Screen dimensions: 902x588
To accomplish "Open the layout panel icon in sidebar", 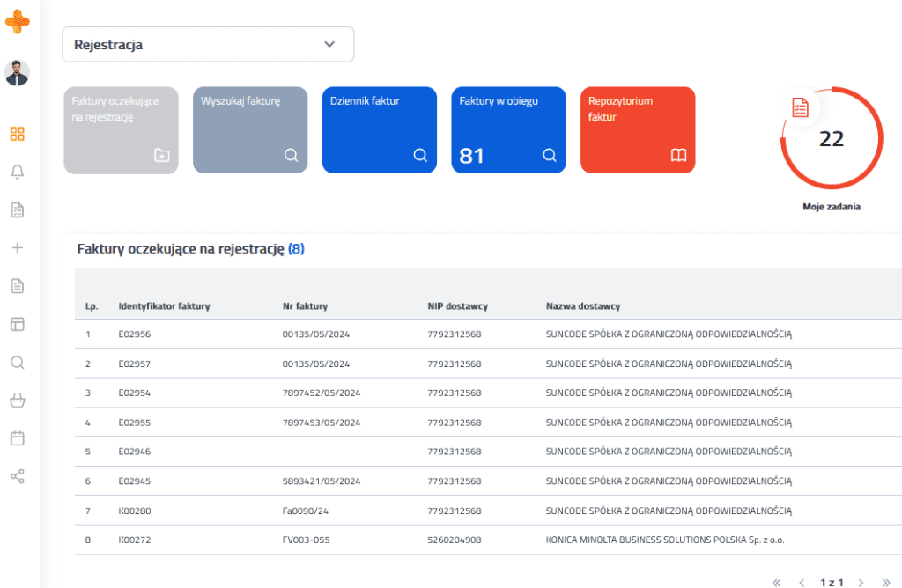I will (18, 324).
